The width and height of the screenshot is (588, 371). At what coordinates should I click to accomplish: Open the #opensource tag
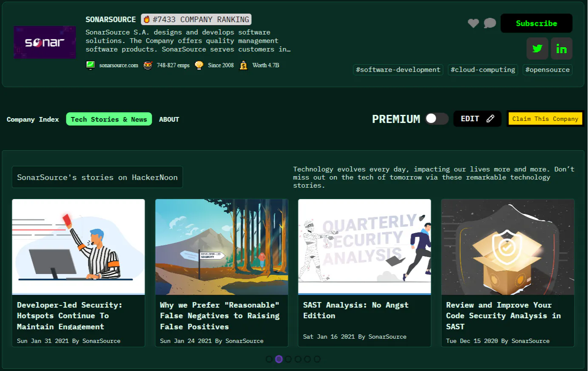click(548, 70)
